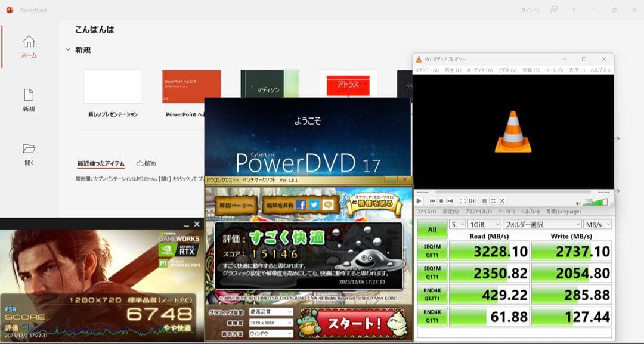Viewport: 644px width, 344px height.
Task: Skip to next track in VLC
Action: pyautogui.click(x=450, y=201)
